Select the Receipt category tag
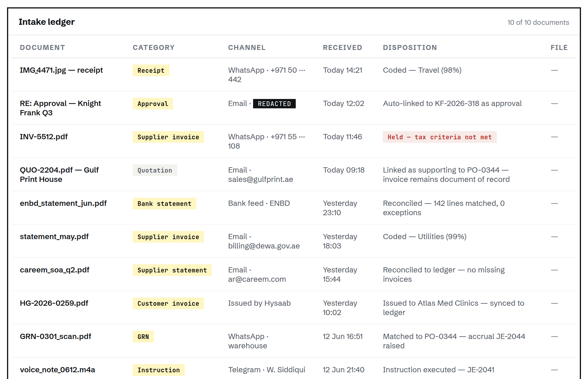 (x=151, y=70)
